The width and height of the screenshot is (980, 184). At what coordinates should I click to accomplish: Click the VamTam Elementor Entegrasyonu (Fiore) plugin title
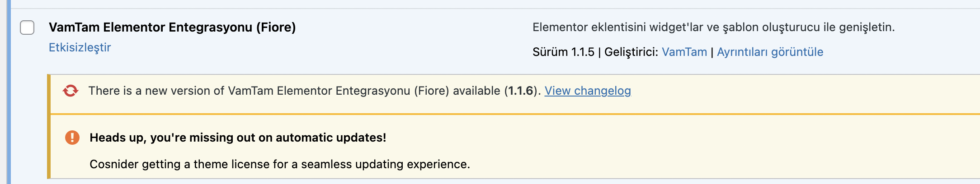coord(172,27)
